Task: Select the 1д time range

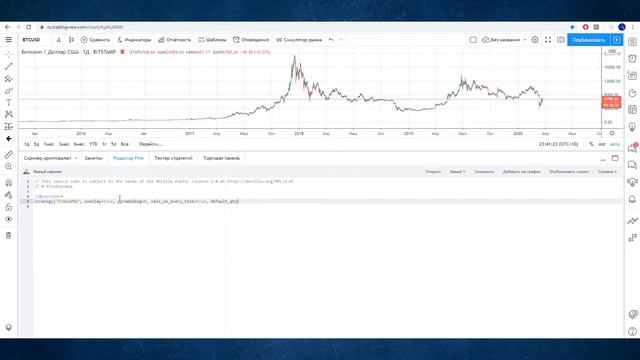Action: (x=27, y=144)
